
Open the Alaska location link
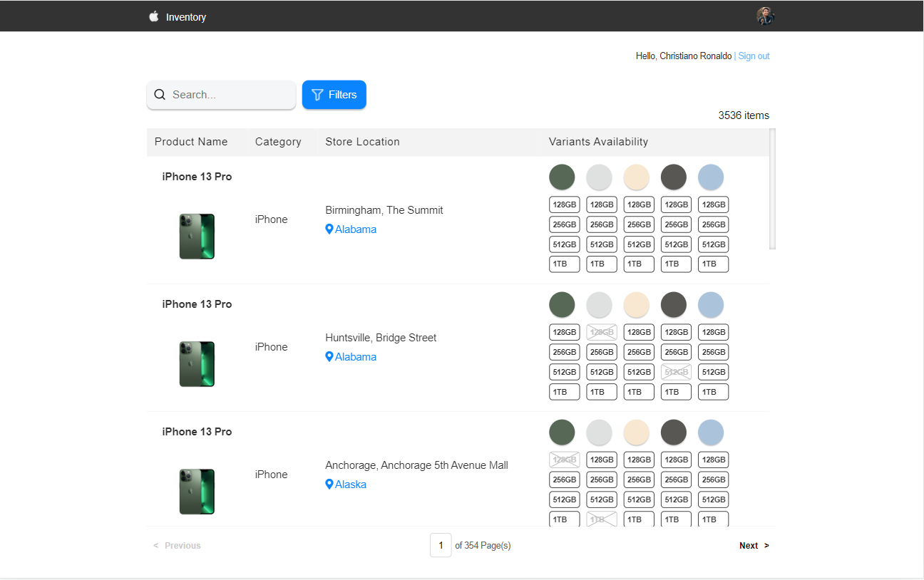click(x=351, y=485)
